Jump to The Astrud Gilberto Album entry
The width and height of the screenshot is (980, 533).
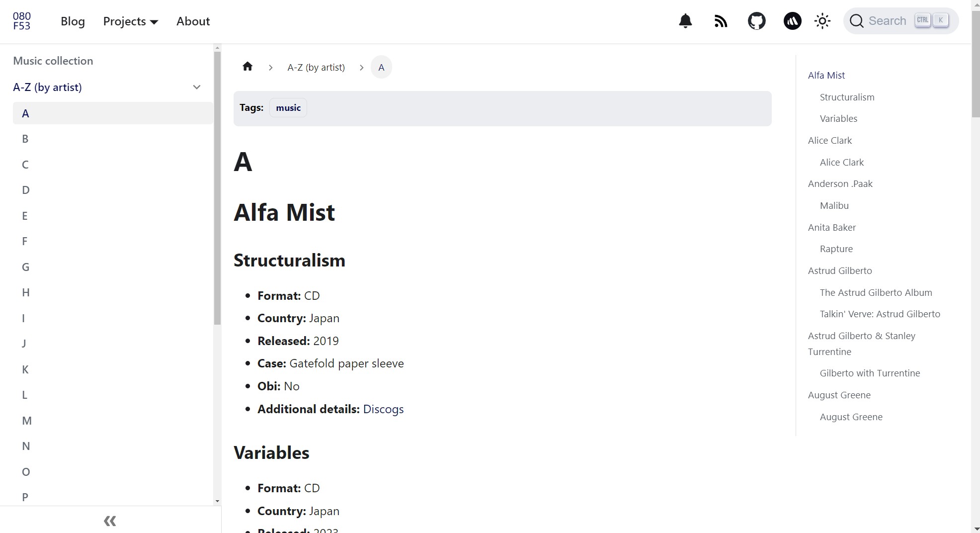(876, 292)
